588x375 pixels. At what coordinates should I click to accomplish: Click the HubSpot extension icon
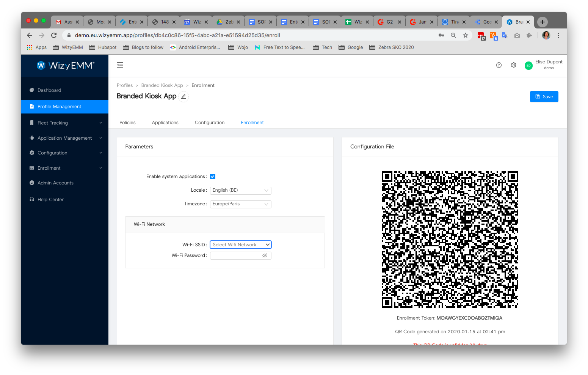pyautogui.click(x=493, y=36)
